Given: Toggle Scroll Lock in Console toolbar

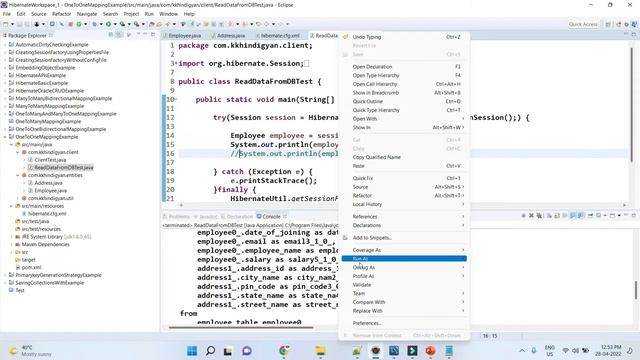Looking at the screenshot, I should click(x=556, y=216).
